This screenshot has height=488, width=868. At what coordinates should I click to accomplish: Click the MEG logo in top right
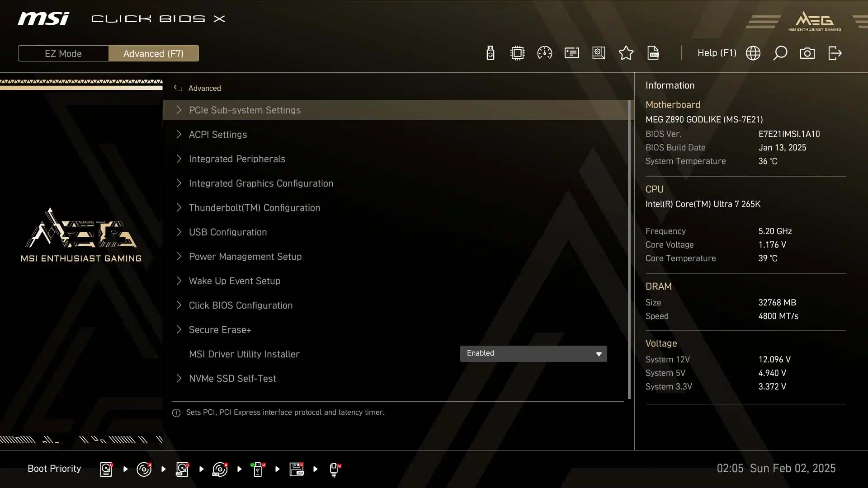coord(815,21)
